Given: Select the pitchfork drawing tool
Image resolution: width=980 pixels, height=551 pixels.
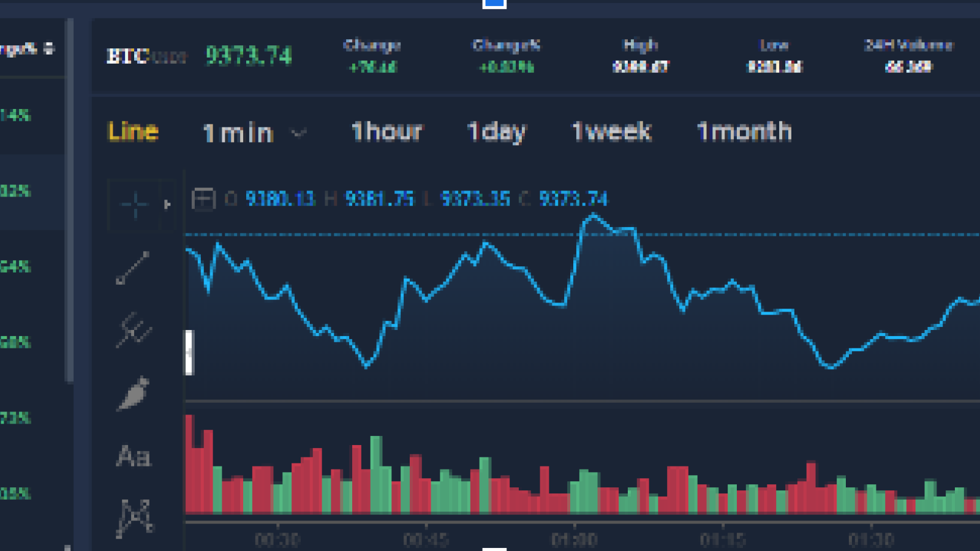Looking at the screenshot, I should tap(134, 331).
